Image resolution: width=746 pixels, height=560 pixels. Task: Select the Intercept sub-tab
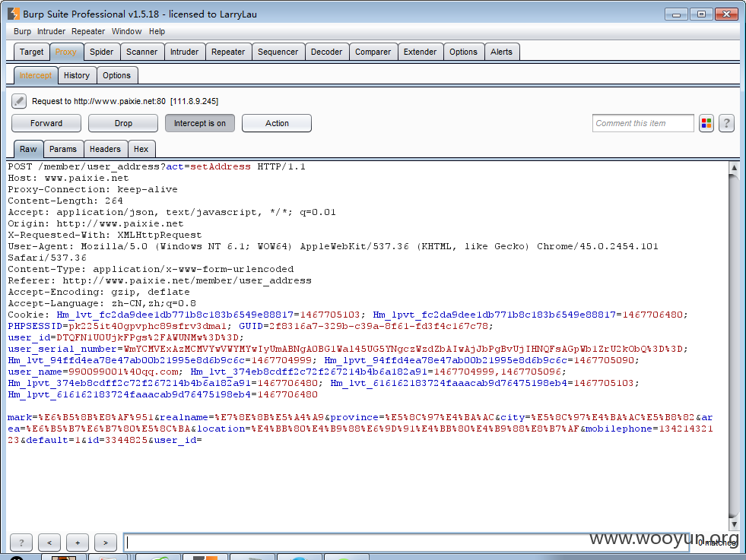(36, 75)
